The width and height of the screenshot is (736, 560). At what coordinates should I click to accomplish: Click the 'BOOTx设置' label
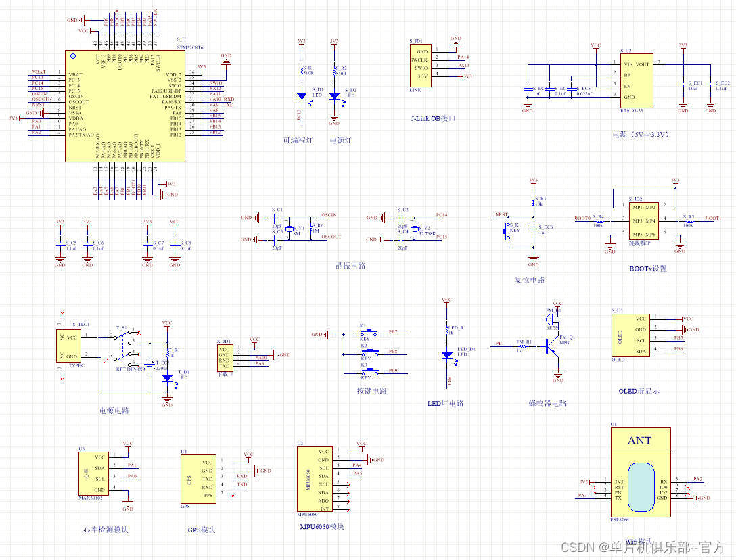648,269
